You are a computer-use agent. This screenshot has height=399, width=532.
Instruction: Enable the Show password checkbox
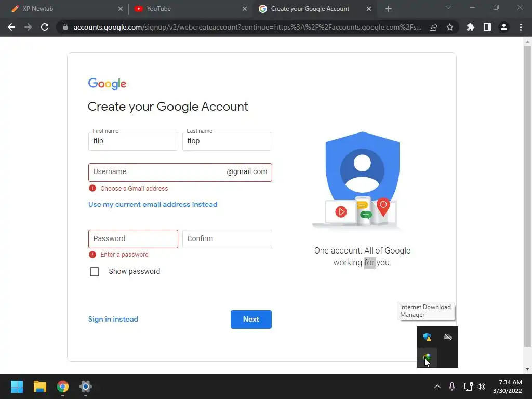95,271
